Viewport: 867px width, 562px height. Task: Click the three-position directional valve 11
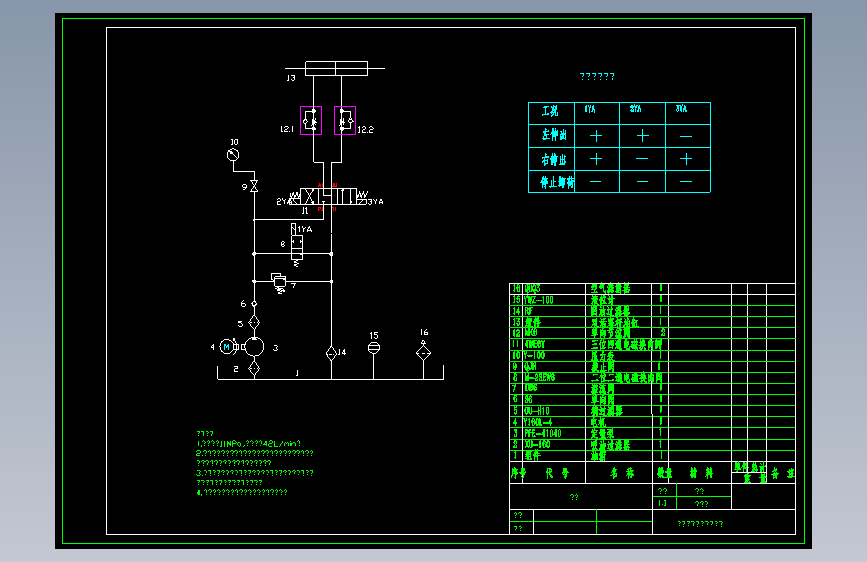pos(328,196)
